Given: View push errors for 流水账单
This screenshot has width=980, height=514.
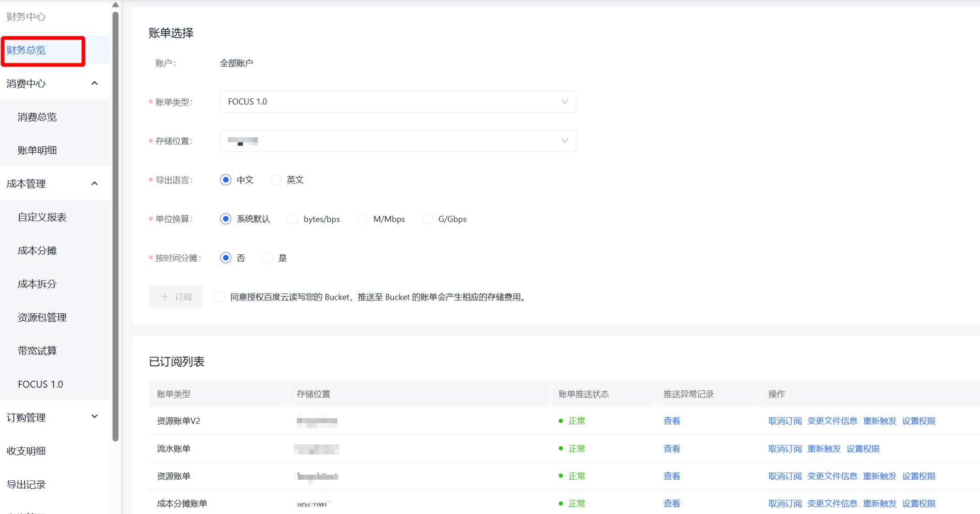Looking at the screenshot, I should [672, 448].
